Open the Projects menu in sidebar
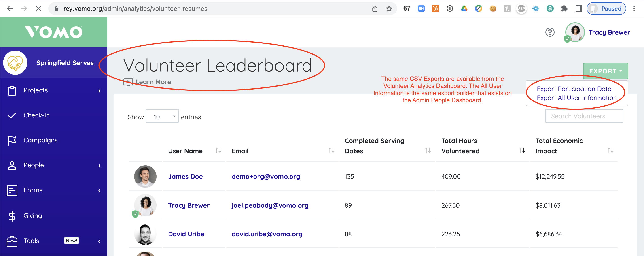The width and height of the screenshot is (644, 256). coord(36,90)
